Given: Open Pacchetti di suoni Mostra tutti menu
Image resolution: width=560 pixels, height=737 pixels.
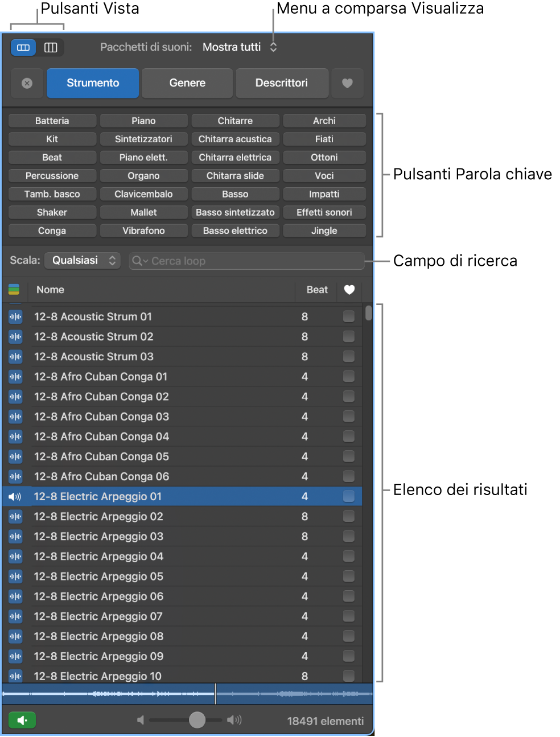Looking at the screenshot, I should [240, 47].
